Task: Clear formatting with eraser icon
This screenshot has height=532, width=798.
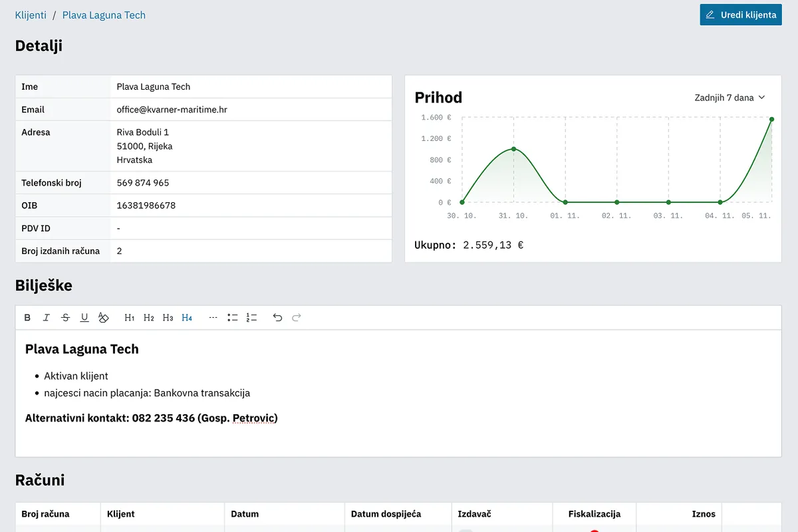Action: 103,318
